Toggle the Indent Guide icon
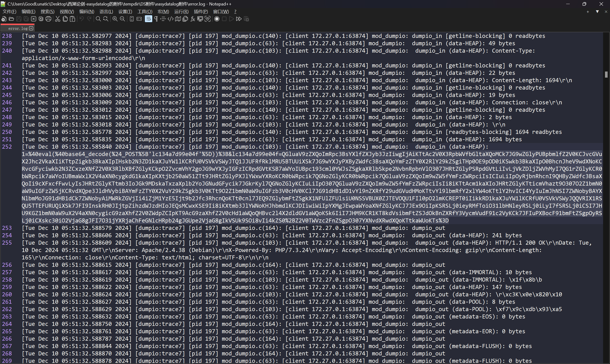 [x=163, y=19]
